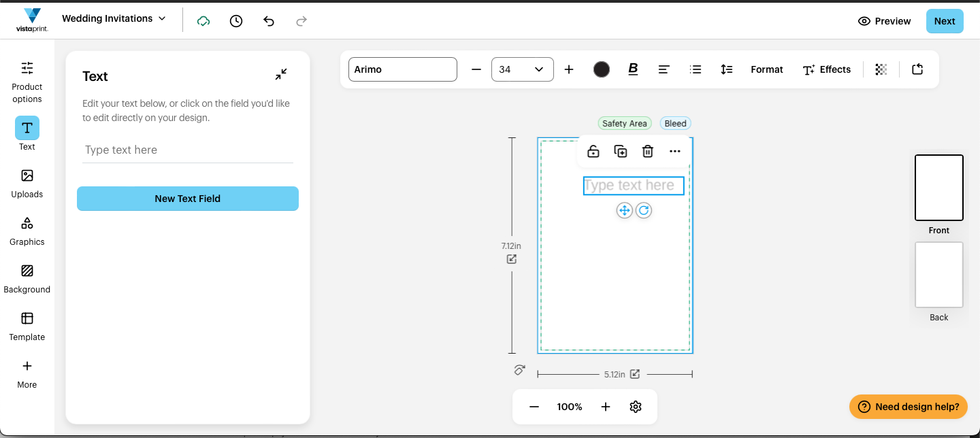Click the rotate handle below the text box
The width and height of the screenshot is (980, 438).
pyautogui.click(x=644, y=210)
